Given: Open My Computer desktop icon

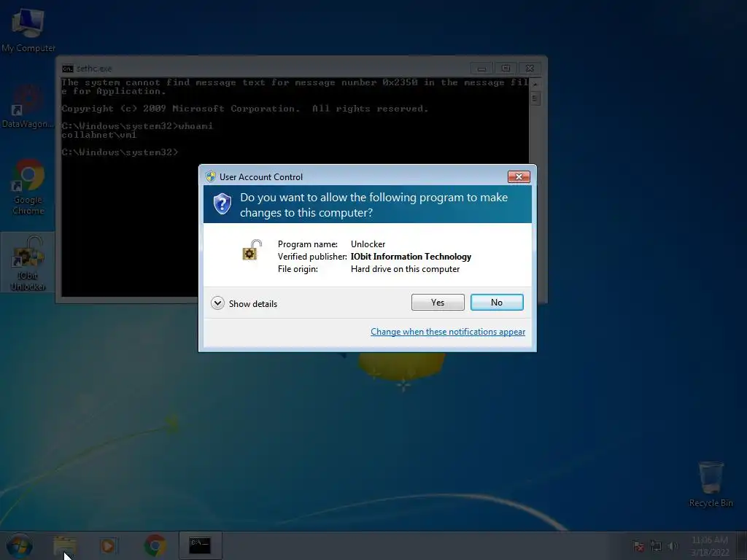Looking at the screenshot, I should (28, 29).
